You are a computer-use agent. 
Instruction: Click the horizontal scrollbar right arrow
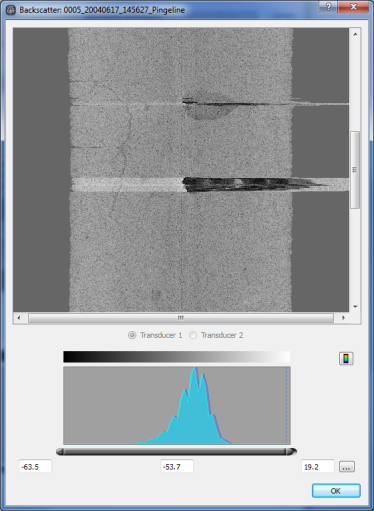pyautogui.click(x=343, y=318)
